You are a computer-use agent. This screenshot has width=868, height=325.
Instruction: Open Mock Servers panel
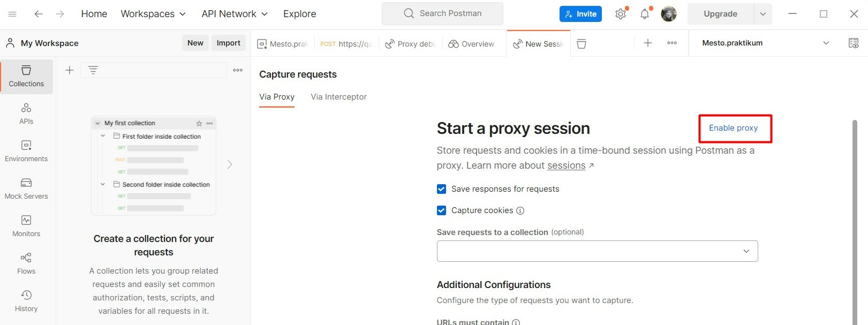[x=26, y=189]
